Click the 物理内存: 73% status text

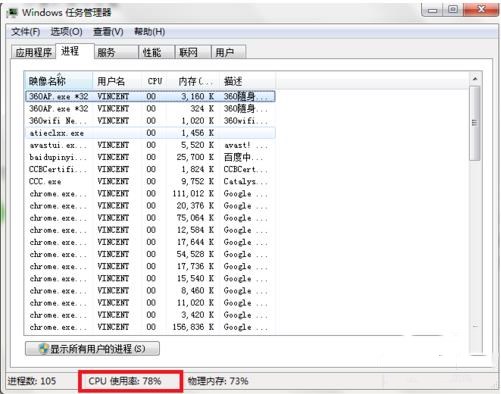coord(218,381)
